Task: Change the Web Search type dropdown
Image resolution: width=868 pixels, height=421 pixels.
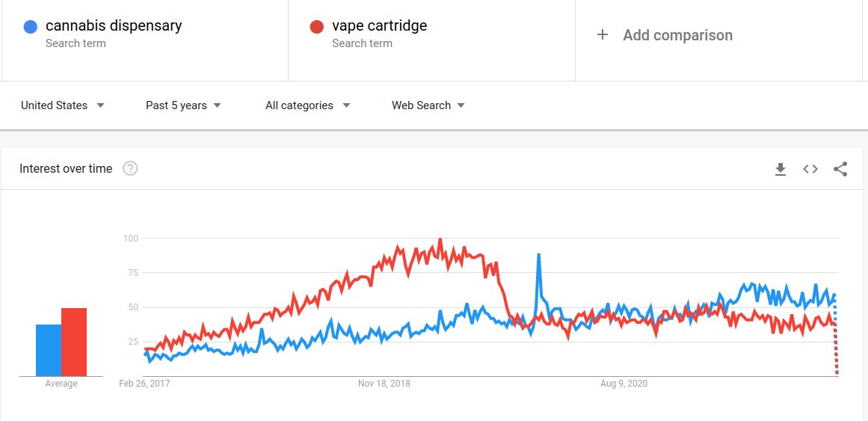Action: tap(428, 105)
